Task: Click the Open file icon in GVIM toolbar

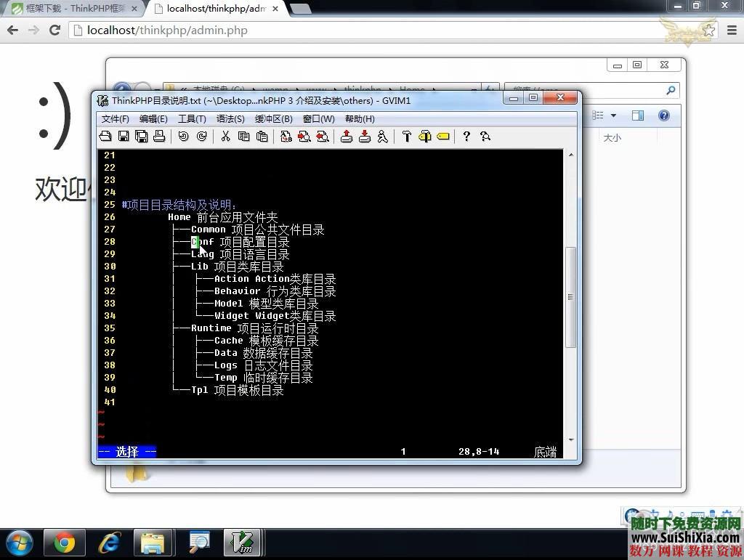Action: point(105,137)
